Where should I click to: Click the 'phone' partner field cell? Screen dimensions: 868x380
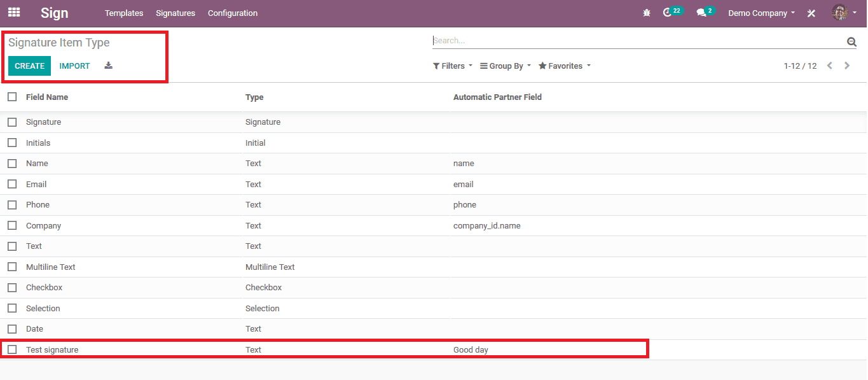click(x=465, y=205)
